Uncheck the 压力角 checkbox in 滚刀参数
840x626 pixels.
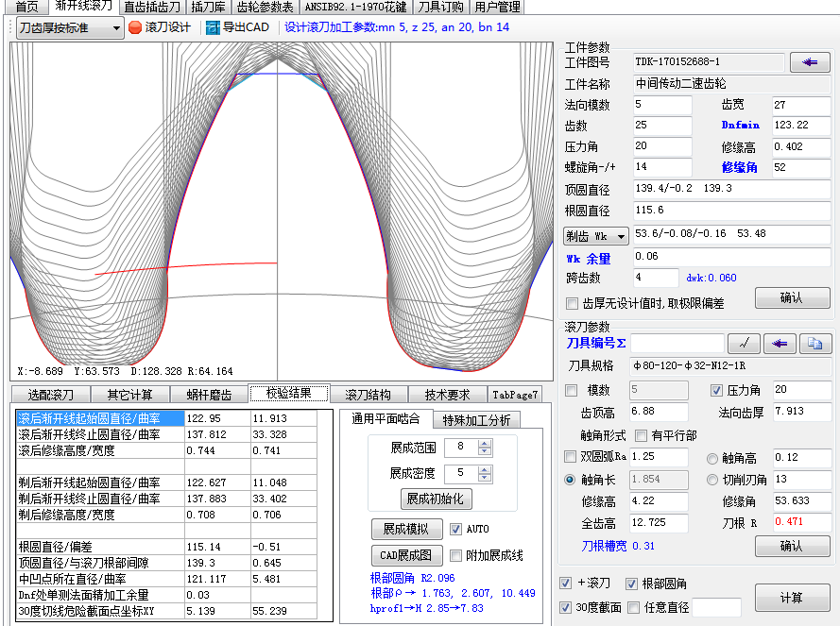[715, 390]
